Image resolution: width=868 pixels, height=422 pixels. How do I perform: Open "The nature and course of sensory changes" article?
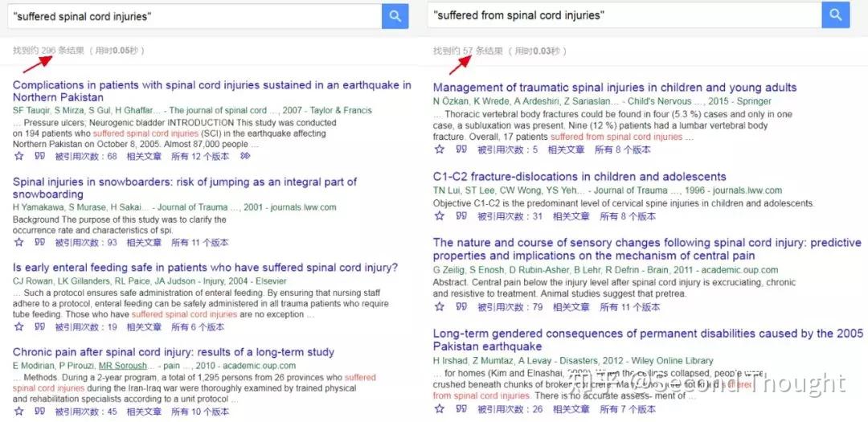tap(647, 249)
